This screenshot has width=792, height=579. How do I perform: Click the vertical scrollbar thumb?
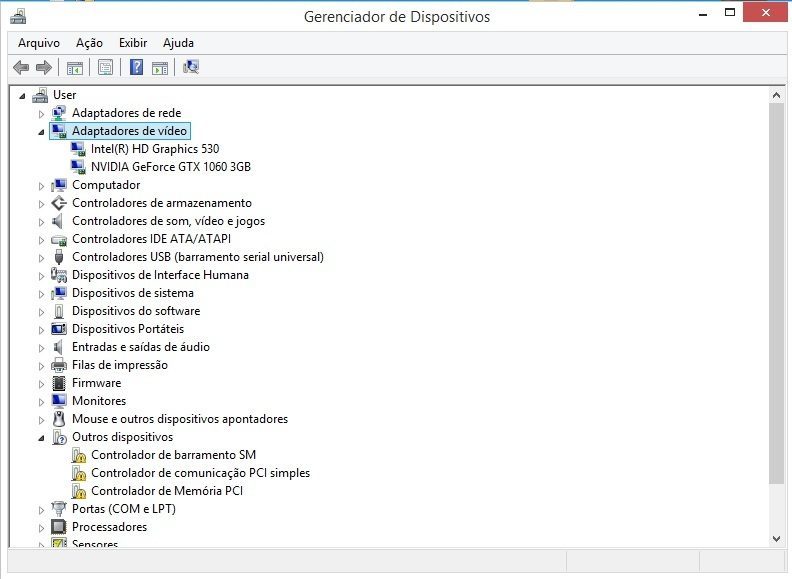[x=776, y=293]
